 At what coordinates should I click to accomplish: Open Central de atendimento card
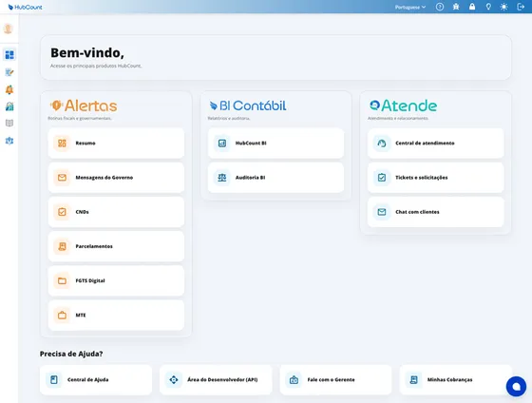pyautogui.click(x=436, y=144)
